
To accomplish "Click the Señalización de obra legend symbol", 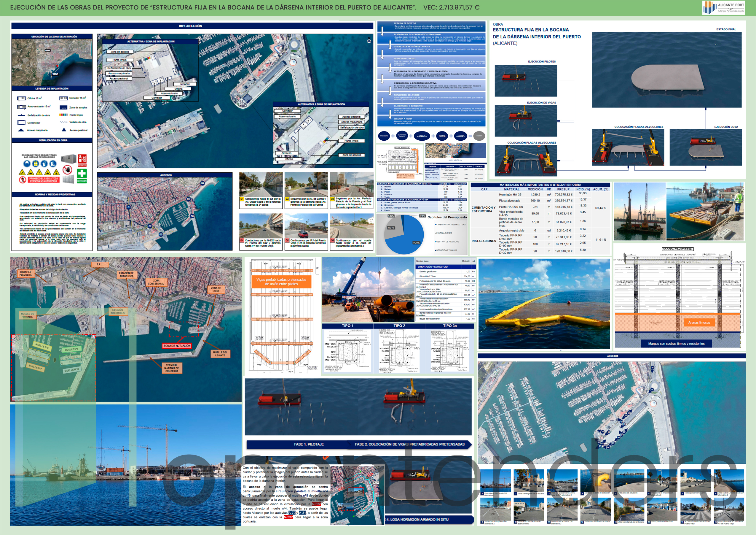I will pyautogui.click(x=21, y=115).
